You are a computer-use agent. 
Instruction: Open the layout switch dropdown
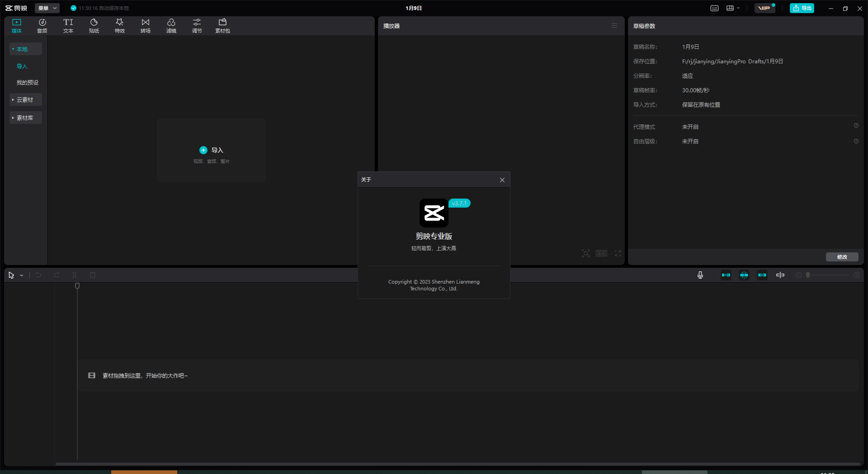[x=733, y=8]
